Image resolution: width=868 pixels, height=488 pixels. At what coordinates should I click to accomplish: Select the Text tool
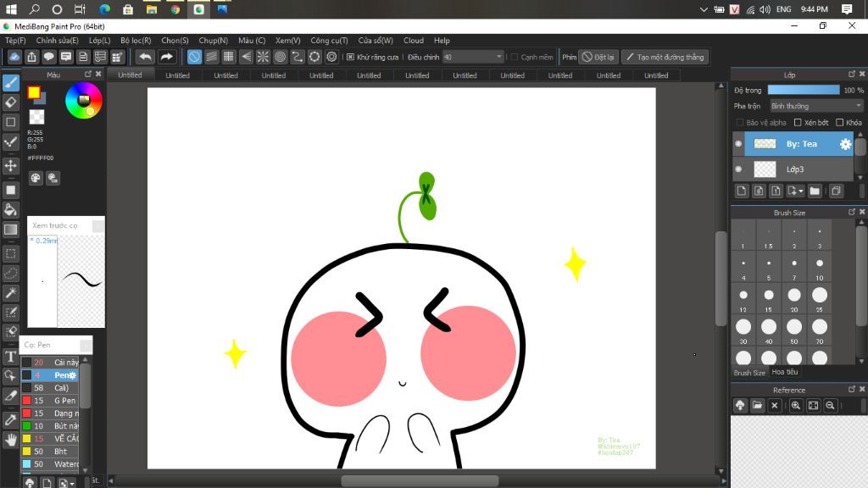[x=11, y=357]
